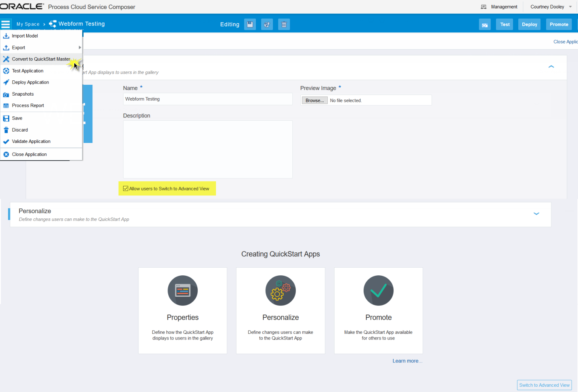
Task: Click the Discard trash icon in menu
Action: [x=6, y=130]
